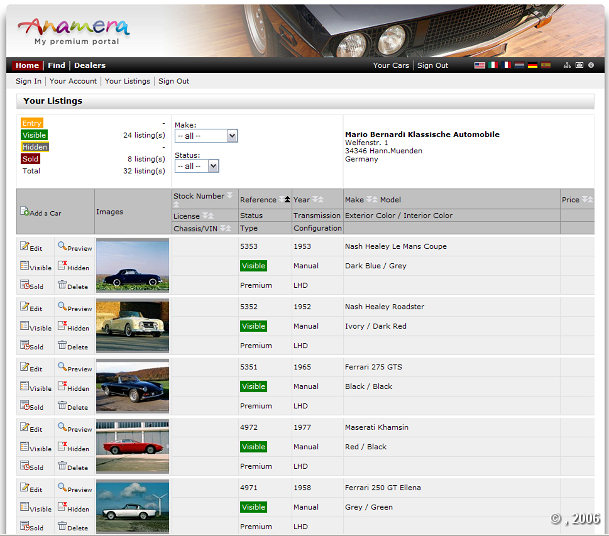This screenshot has height=536, width=609.
Task: Open the black Ferrari 275 GTS thumbnail
Action: pos(132,386)
